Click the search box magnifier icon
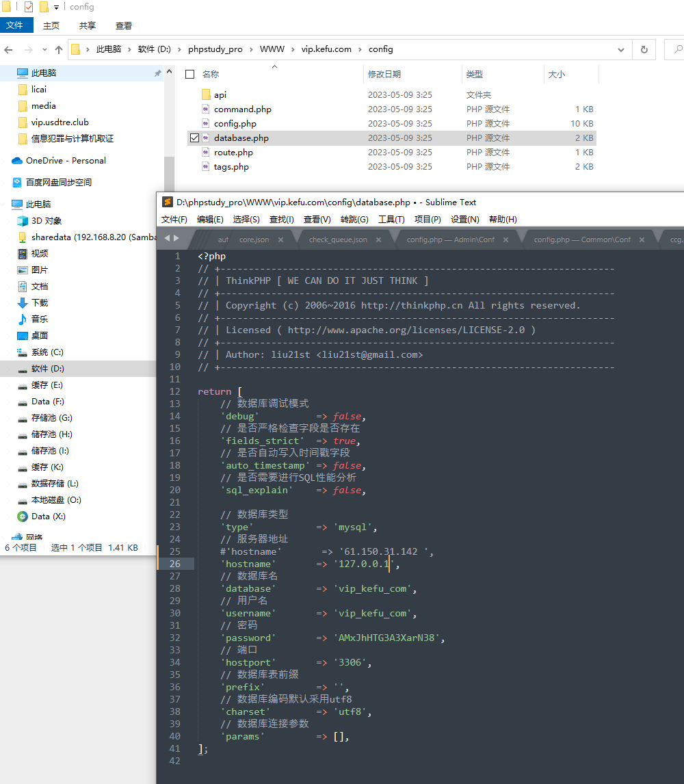Viewport: 684px width, 784px height. click(x=678, y=49)
